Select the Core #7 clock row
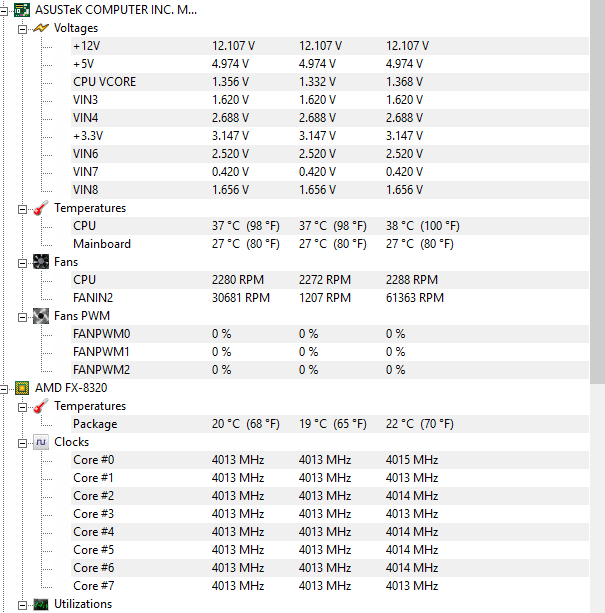The image size is (605, 613). pos(329,586)
